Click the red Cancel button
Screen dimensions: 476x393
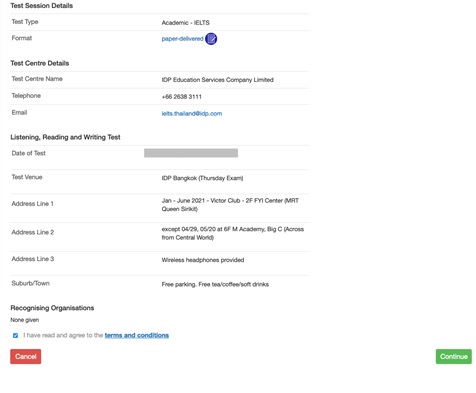(26, 356)
